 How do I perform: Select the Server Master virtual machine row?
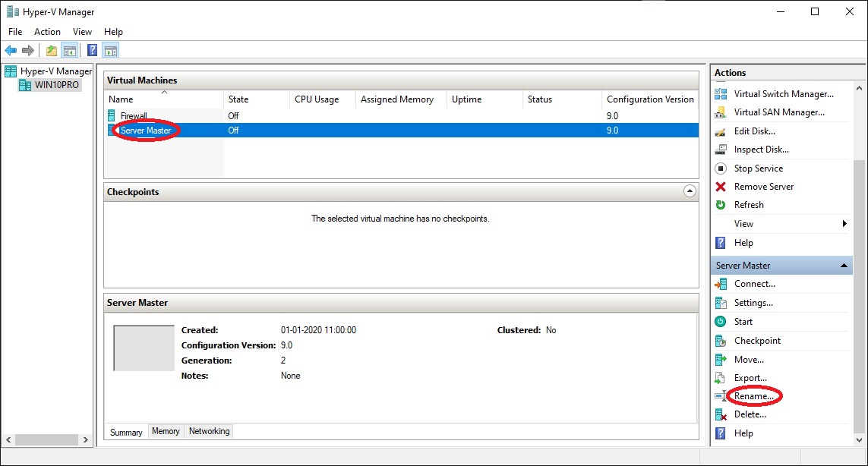(x=401, y=131)
